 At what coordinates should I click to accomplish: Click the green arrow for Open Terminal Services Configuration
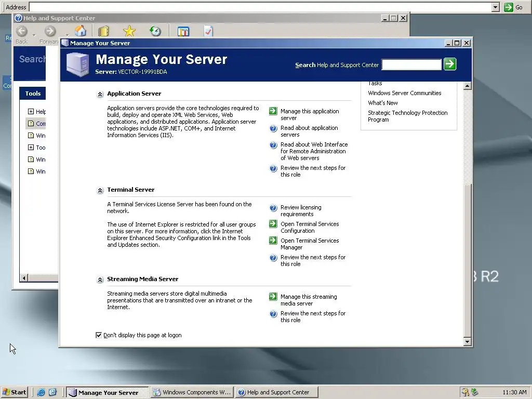pos(273,223)
